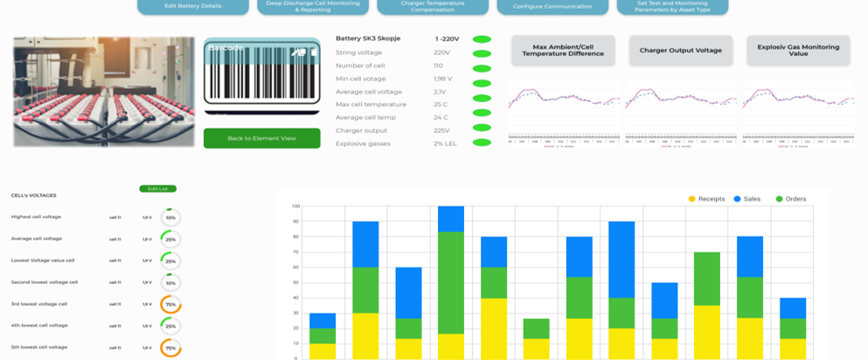Click the Edit List button
The height and width of the screenshot is (360, 868).
157,189
